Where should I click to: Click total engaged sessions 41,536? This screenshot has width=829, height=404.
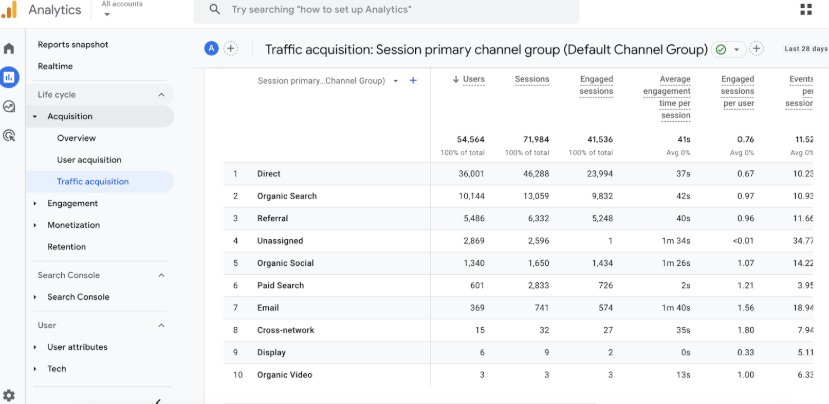point(599,140)
